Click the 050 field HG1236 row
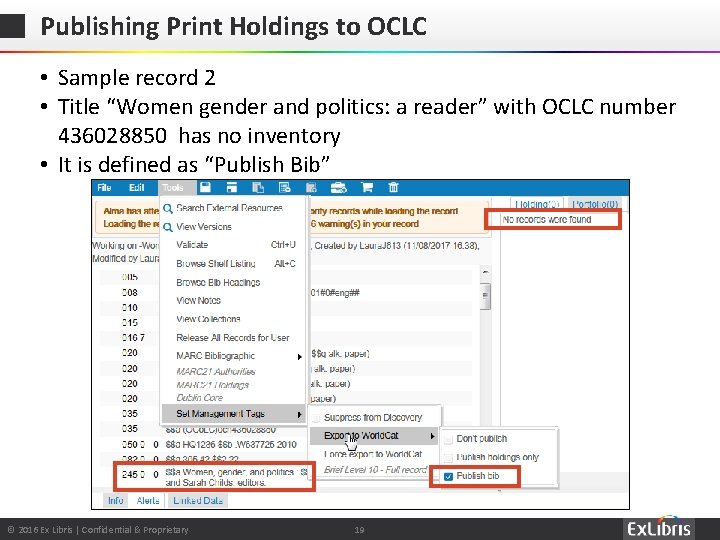Image resolution: width=720 pixels, height=540 pixels. pyautogui.click(x=209, y=444)
